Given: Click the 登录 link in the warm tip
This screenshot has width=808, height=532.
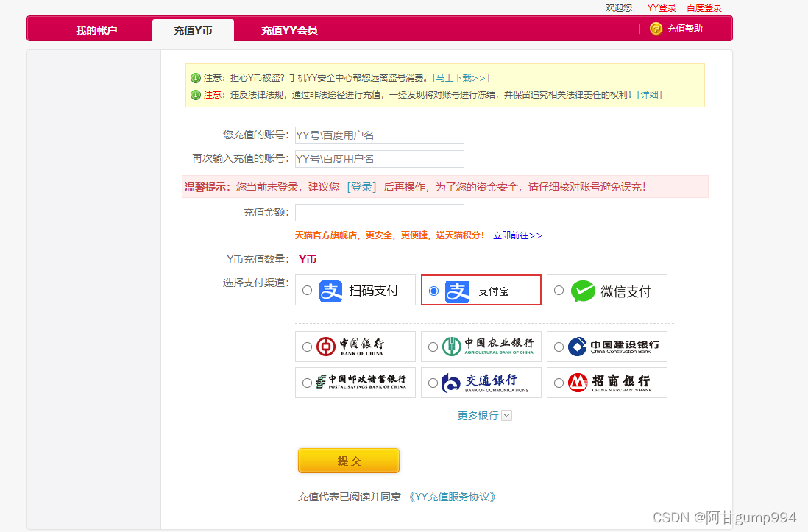Looking at the screenshot, I should click(362, 187).
